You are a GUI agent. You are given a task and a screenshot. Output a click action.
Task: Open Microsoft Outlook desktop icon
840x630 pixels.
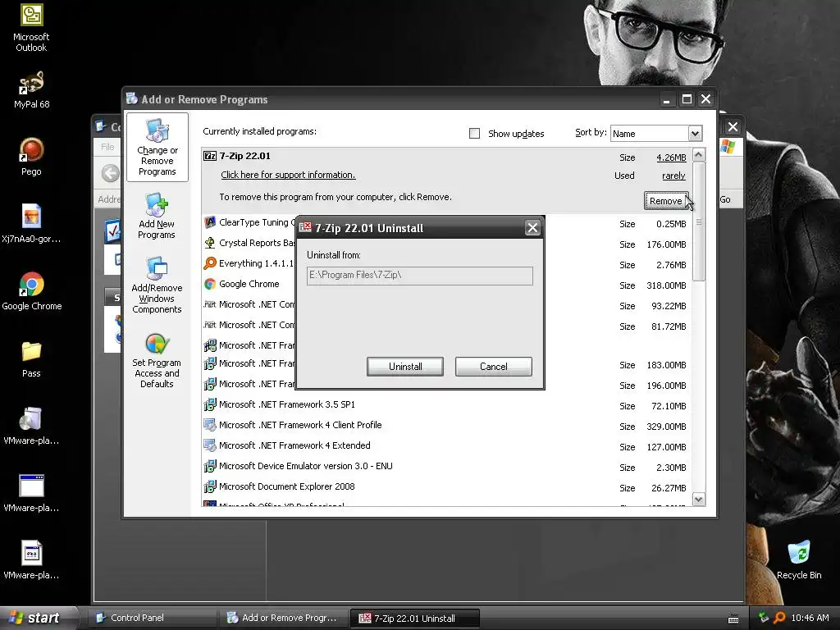31,28
